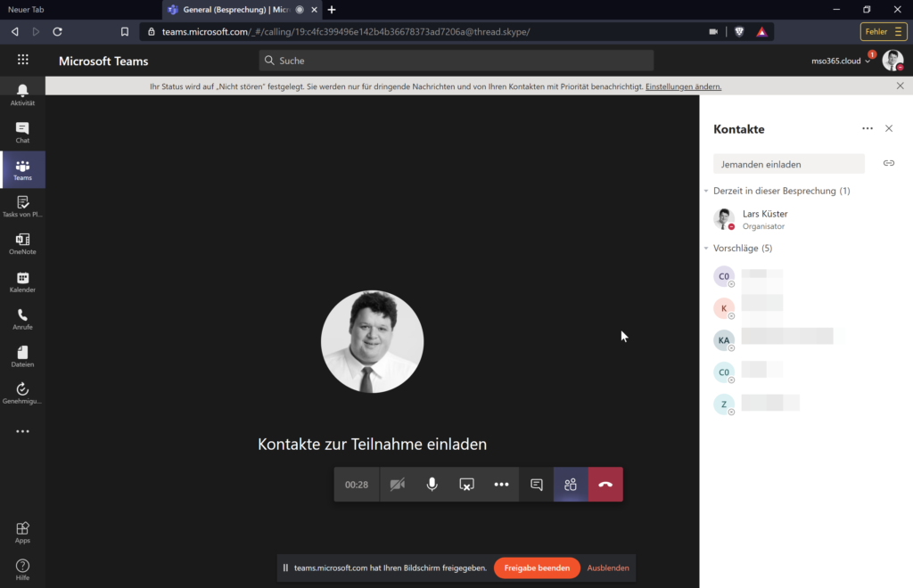The width and height of the screenshot is (913, 588).
Task: Toggle the camera in call controls
Action: click(397, 485)
